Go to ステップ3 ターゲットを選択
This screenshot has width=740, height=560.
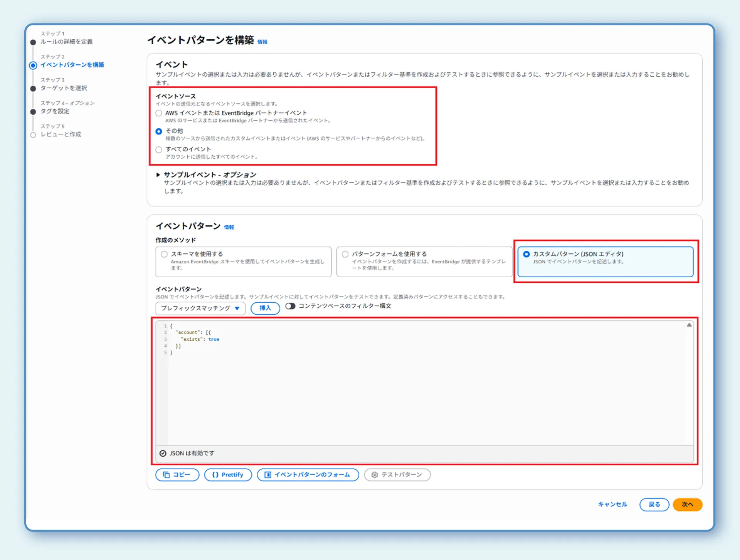[64, 88]
